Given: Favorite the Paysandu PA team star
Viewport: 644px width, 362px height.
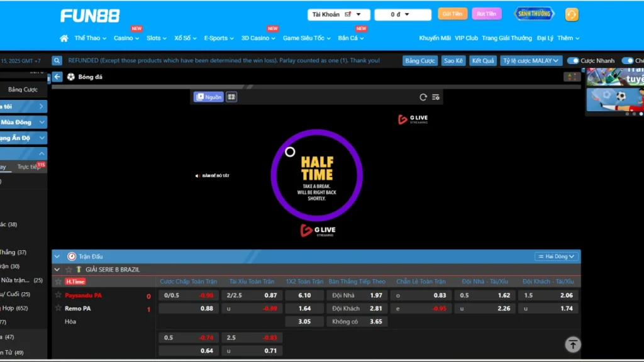Looking at the screenshot, I should click(x=58, y=295).
